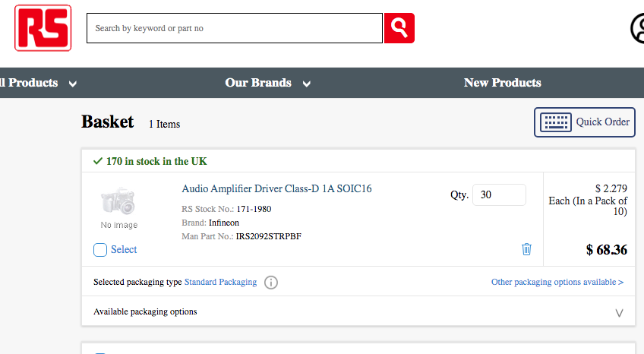
Task: Click the keyboard icon in Quick Order
Action: (x=556, y=122)
